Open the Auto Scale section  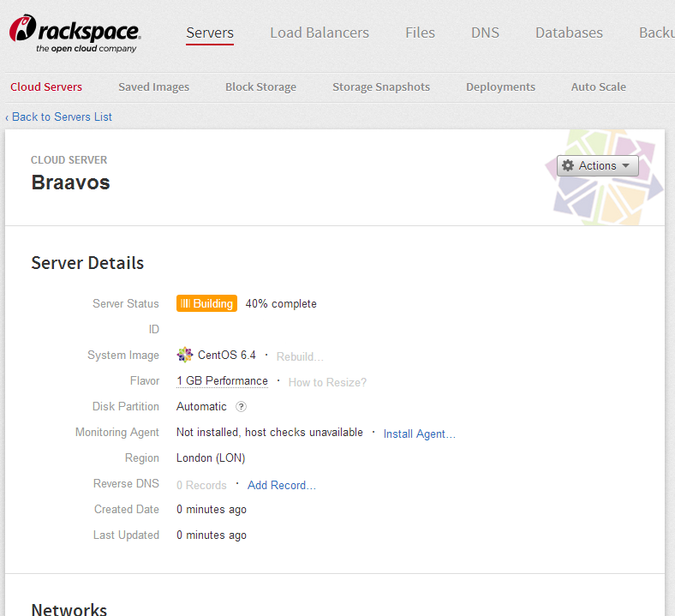[598, 87]
